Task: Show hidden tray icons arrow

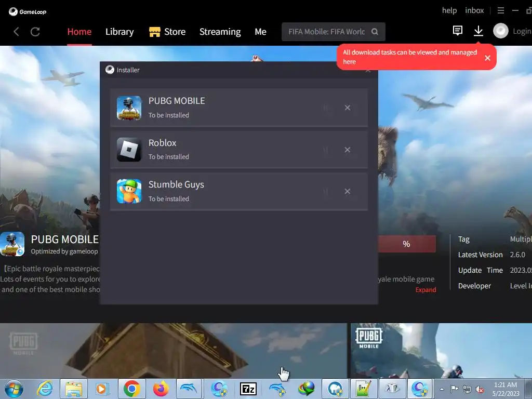Action: 442,389
